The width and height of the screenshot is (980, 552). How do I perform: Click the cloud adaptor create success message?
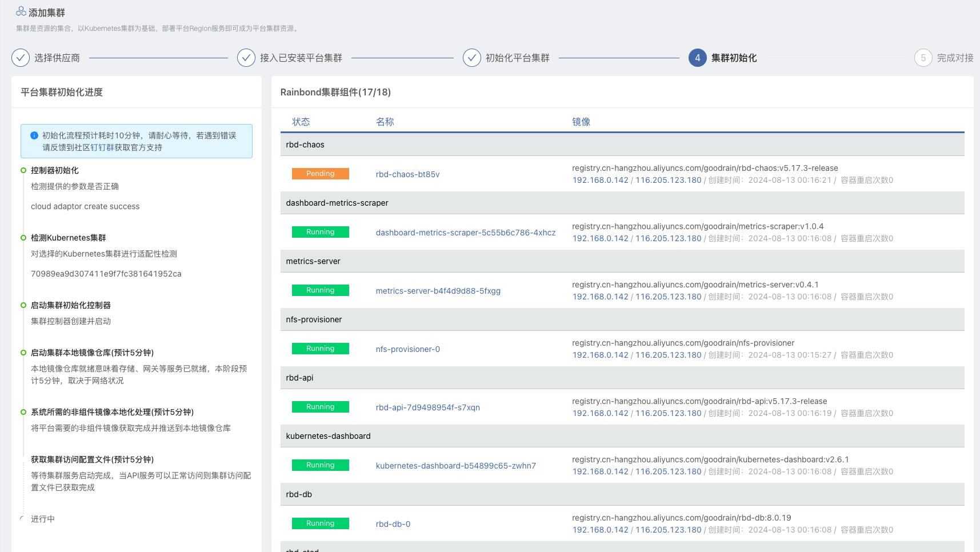click(x=85, y=206)
